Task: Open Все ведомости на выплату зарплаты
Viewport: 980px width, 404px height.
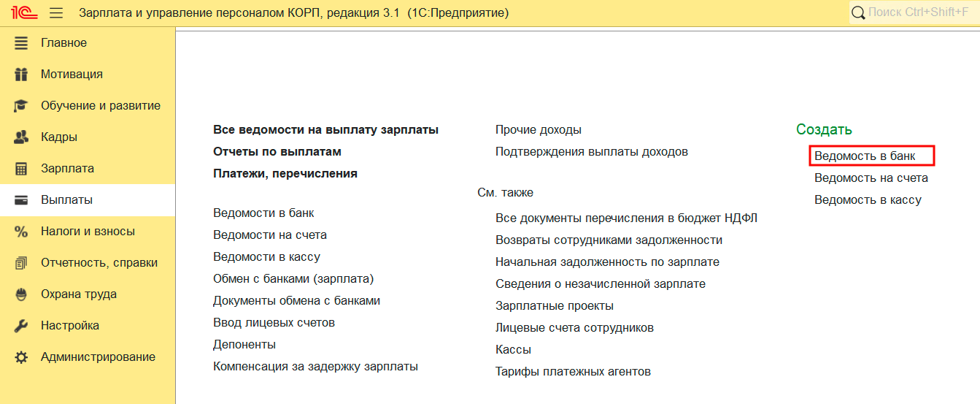Action: tap(325, 129)
